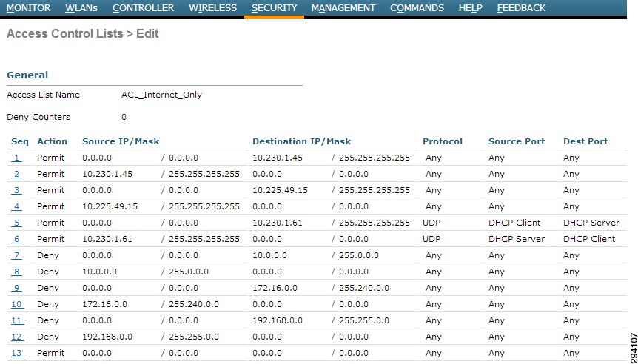Open the CONTROLLER menu

(x=144, y=7)
